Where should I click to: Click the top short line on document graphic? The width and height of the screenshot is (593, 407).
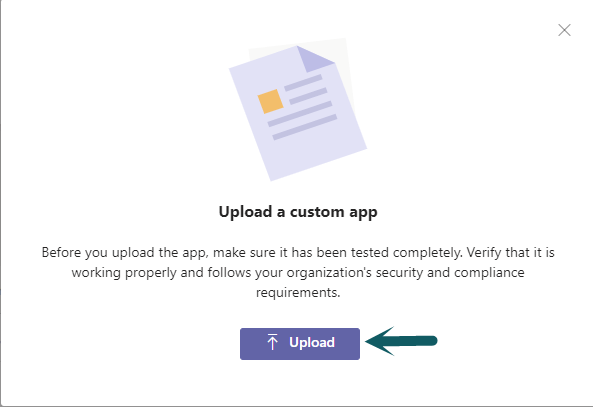303,83
